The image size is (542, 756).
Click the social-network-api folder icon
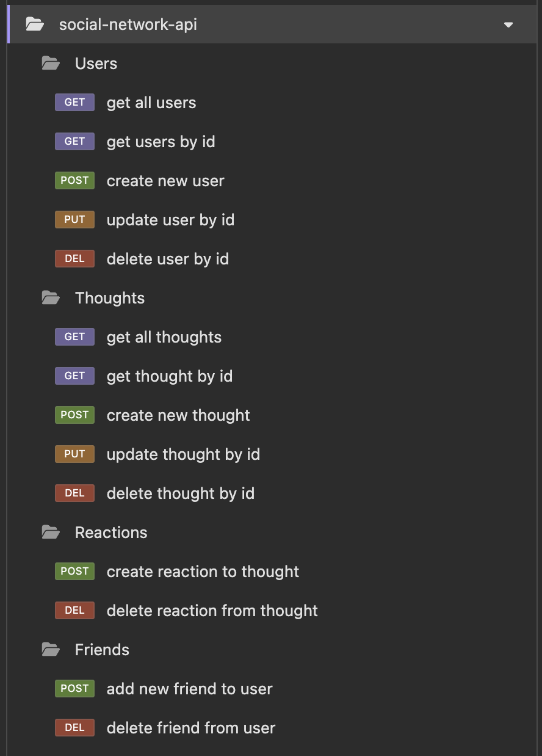point(35,24)
